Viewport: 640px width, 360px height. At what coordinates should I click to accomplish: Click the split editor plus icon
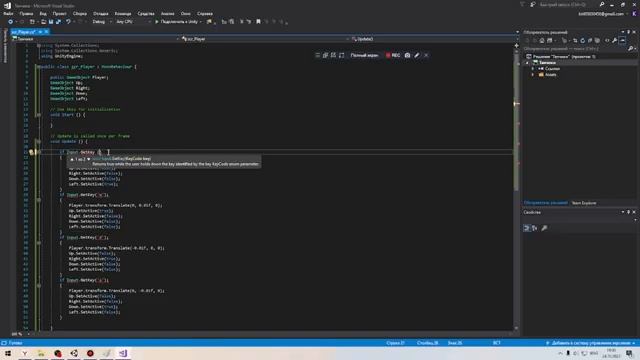click(516, 45)
